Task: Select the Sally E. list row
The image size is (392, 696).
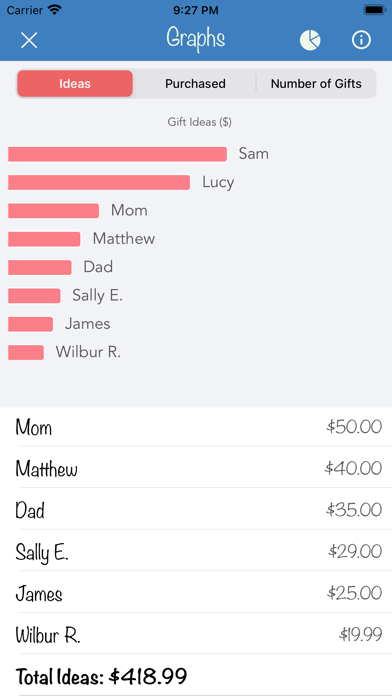Action: pyautogui.click(x=196, y=551)
